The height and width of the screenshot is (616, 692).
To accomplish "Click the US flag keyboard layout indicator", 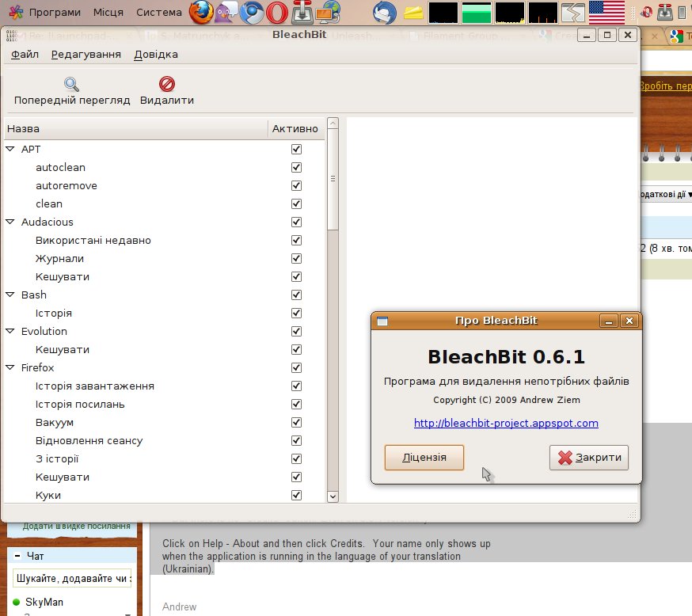I will [x=606, y=12].
